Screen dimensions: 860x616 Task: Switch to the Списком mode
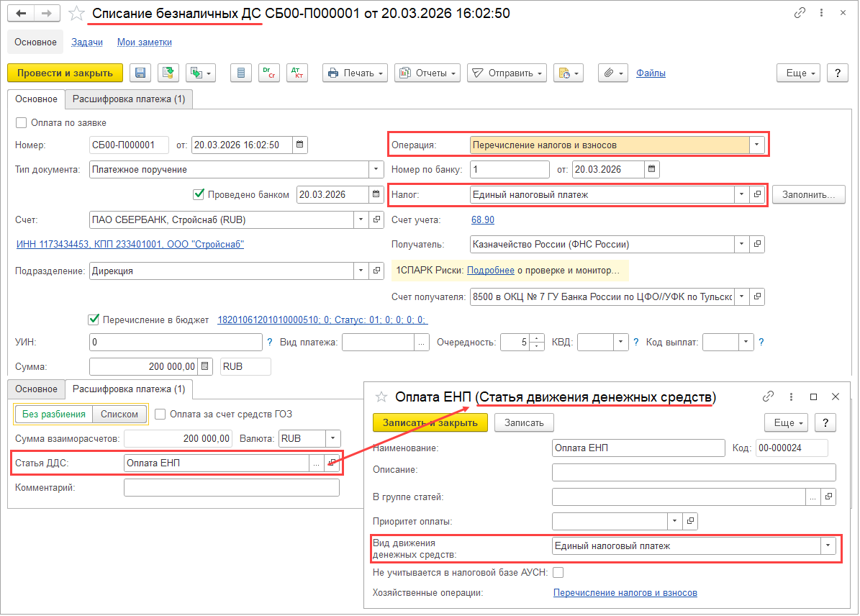[x=119, y=414]
